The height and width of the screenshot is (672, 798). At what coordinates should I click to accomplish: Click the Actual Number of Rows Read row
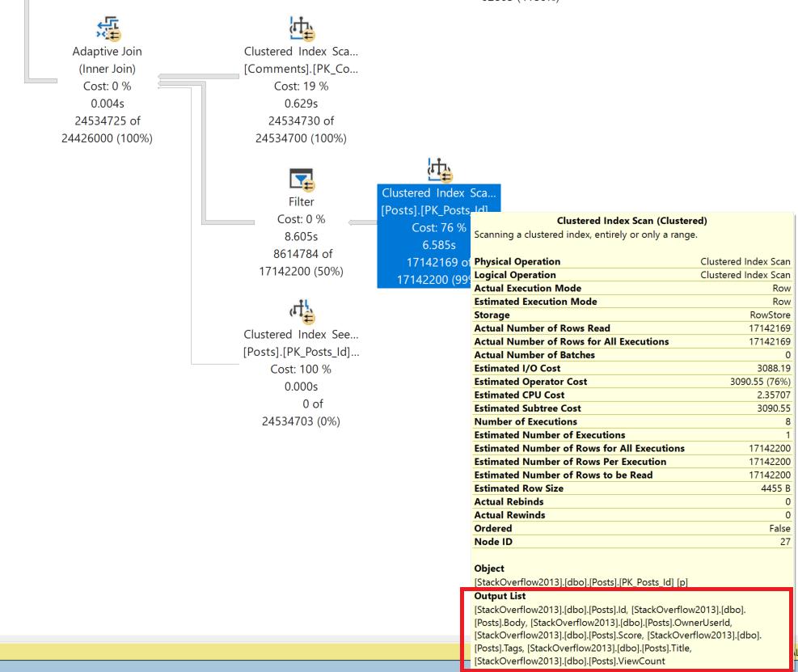631,328
